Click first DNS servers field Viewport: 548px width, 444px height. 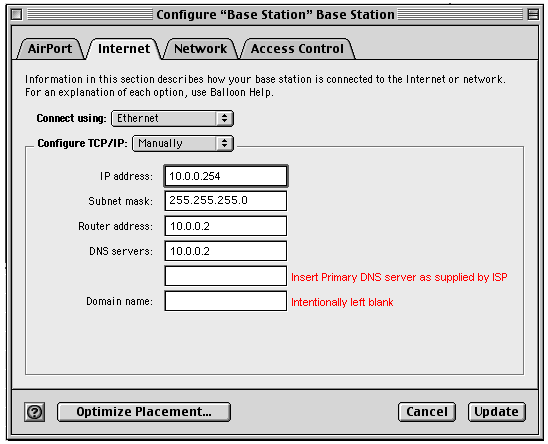pyautogui.click(x=226, y=251)
